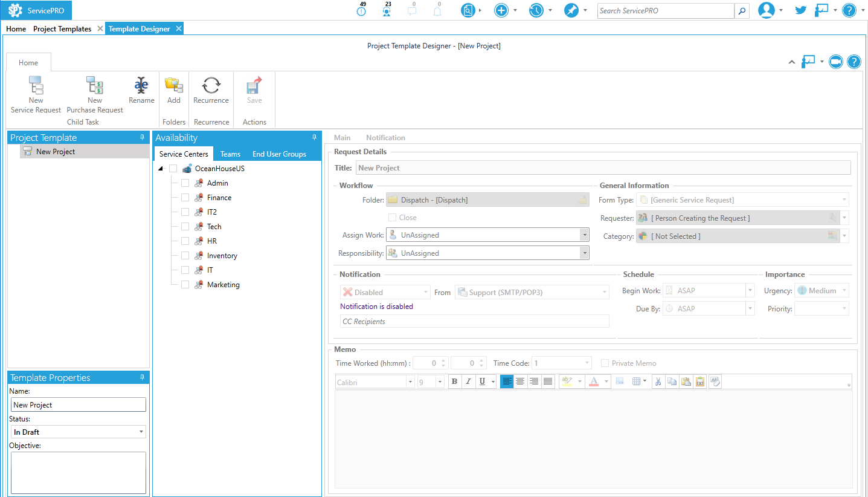The width and height of the screenshot is (868, 497).
Task: Check the Tech service center checkbox
Action: pyautogui.click(x=185, y=227)
